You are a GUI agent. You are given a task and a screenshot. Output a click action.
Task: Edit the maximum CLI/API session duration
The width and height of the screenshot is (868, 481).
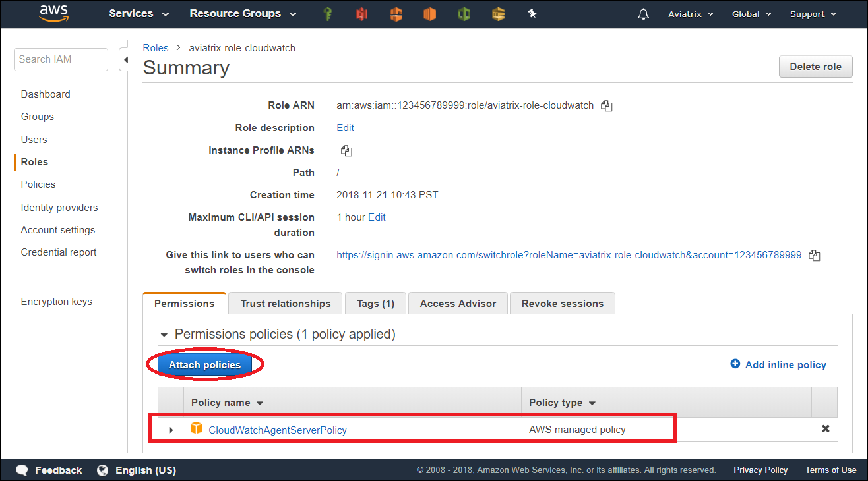(377, 217)
